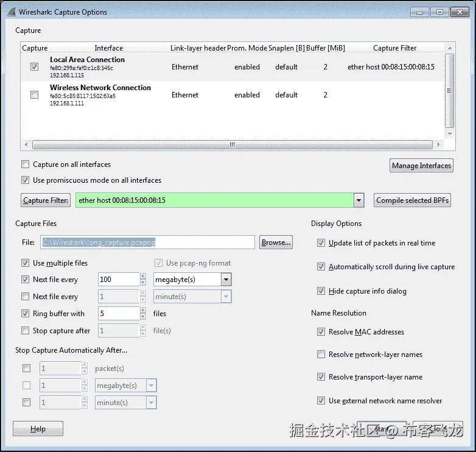This screenshot has height=452, width=476.
Task: Select the Wireless Network Connection row
Action: [x=233, y=95]
